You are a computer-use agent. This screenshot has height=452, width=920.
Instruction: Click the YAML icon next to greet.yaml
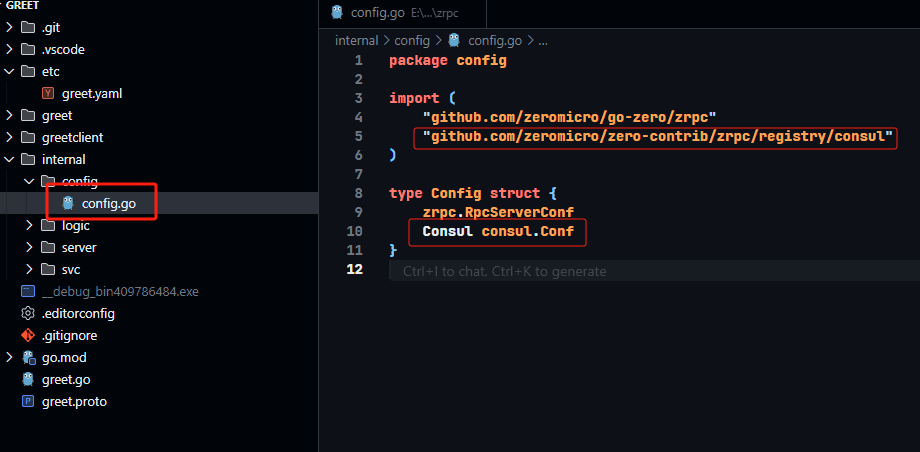[x=48, y=93]
